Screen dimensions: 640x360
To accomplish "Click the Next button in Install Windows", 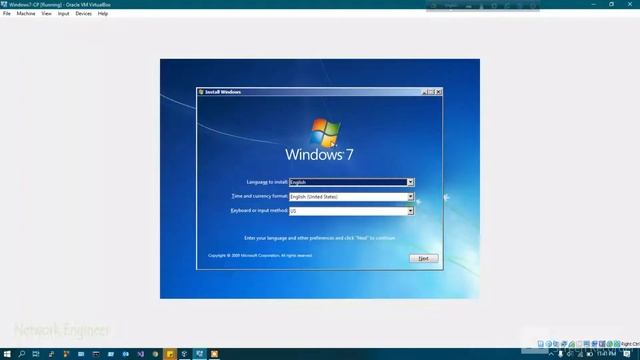I will (x=424, y=258).
